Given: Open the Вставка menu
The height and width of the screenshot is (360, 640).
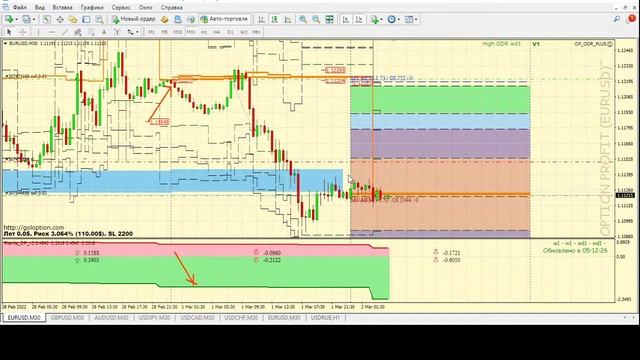Looking at the screenshot, I should (62, 7).
